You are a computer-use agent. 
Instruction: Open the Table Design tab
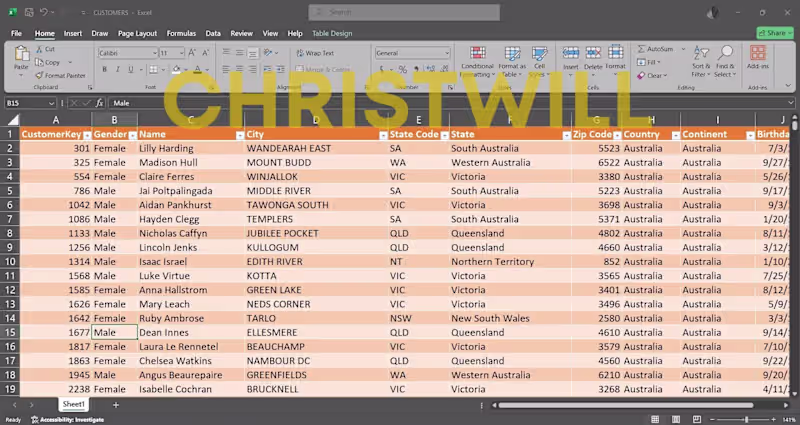tap(332, 33)
